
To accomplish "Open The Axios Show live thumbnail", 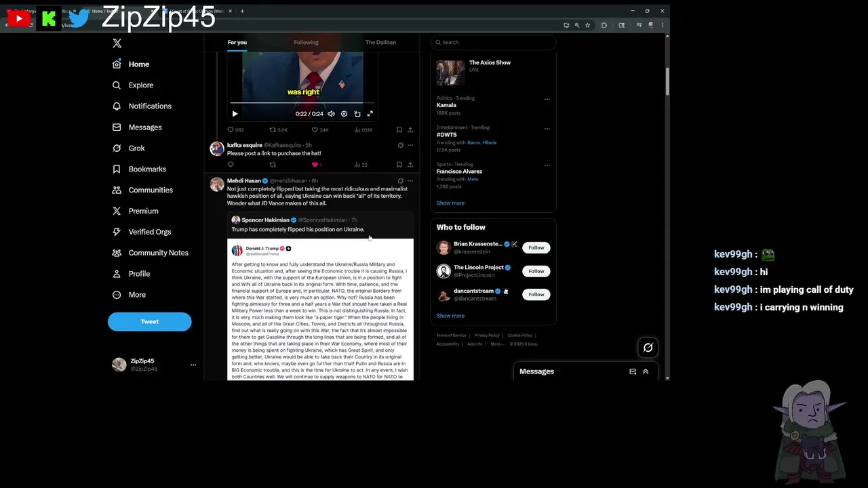I will pos(451,73).
